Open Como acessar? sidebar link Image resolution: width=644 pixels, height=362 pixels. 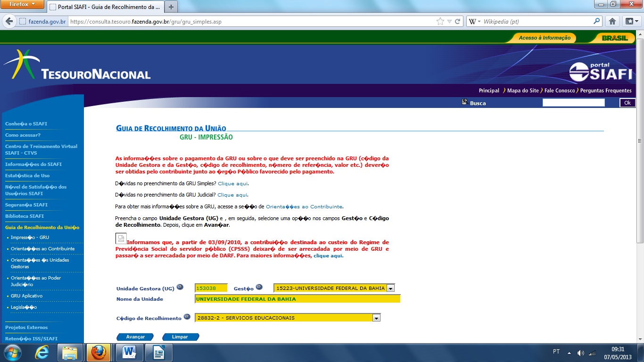point(23,135)
